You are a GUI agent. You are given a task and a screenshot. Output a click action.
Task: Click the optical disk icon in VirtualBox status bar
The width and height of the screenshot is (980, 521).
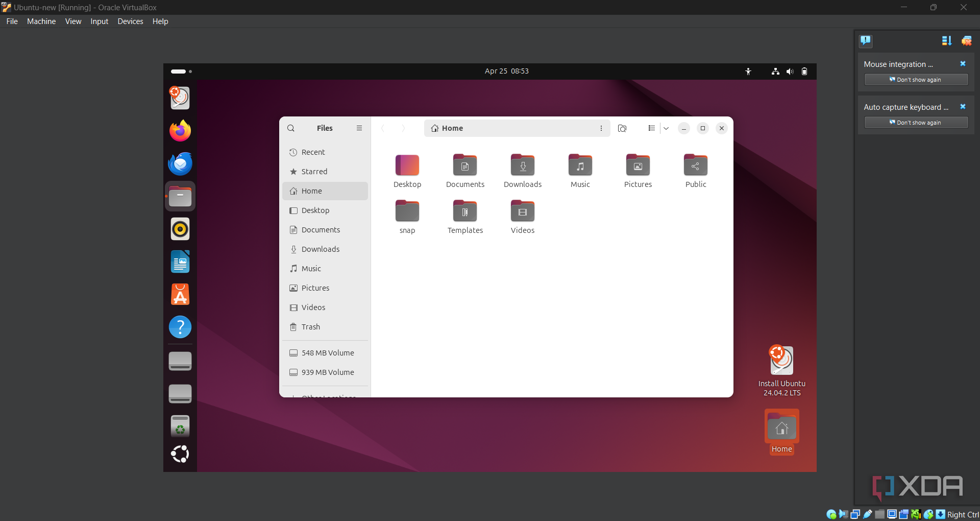[831, 514]
